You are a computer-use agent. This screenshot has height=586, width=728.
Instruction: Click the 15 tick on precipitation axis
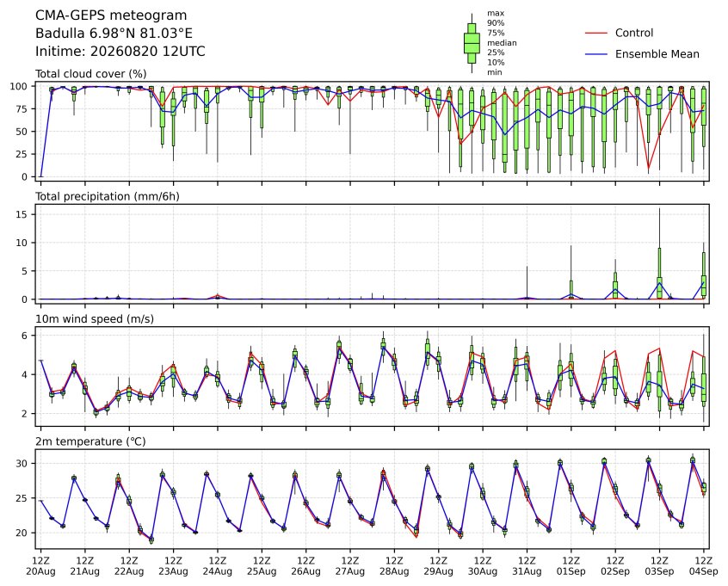pyautogui.click(x=22, y=214)
